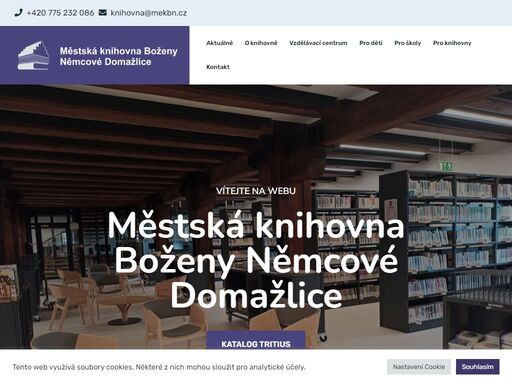
Task: Click the Vítejte na webu text
Action: (x=255, y=191)
